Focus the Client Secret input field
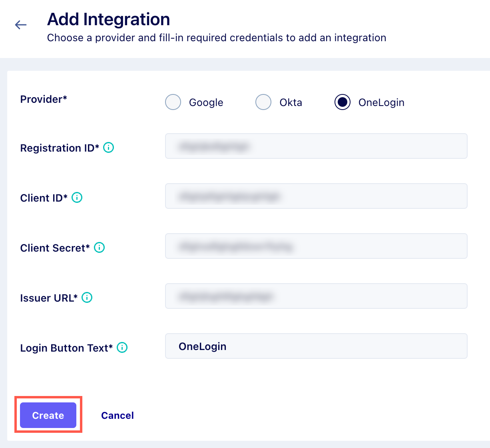The width and height of the screenshot is (490, 448). (316, 246)
